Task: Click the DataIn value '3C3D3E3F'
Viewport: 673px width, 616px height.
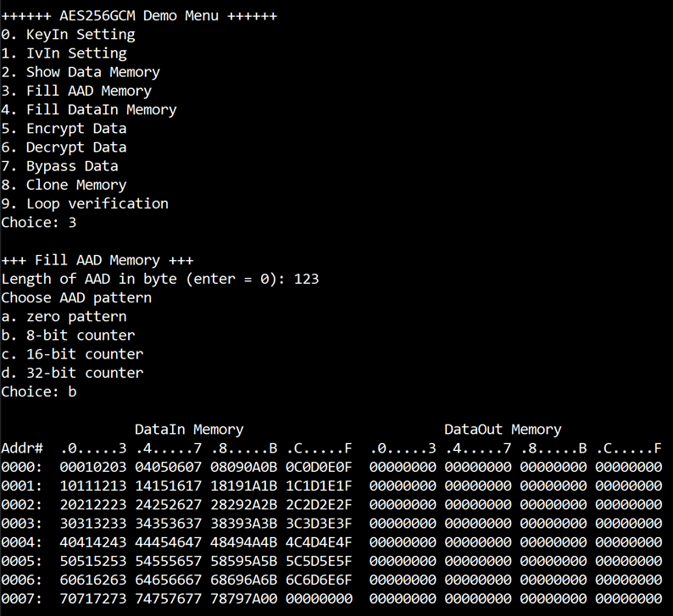Action: coord(320,524)
